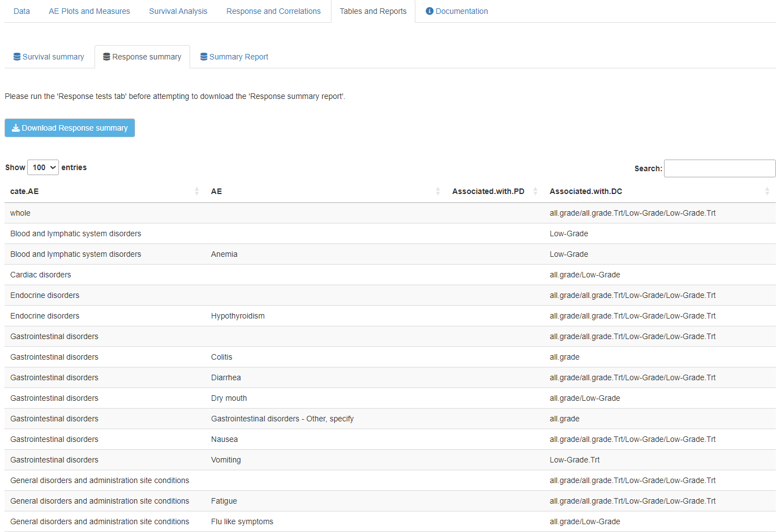The height and width of the screenshot is (532, 778).
Task: Sort table by cate.AE column arrows
Action: pos(197,191)
